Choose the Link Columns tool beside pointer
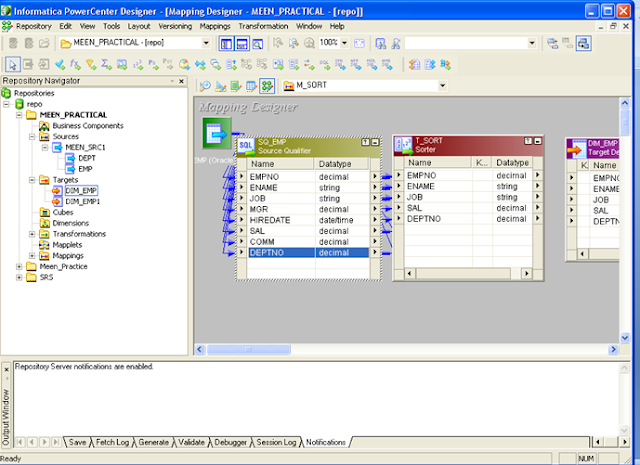This screenshot has height=465, width=640. 28,65
